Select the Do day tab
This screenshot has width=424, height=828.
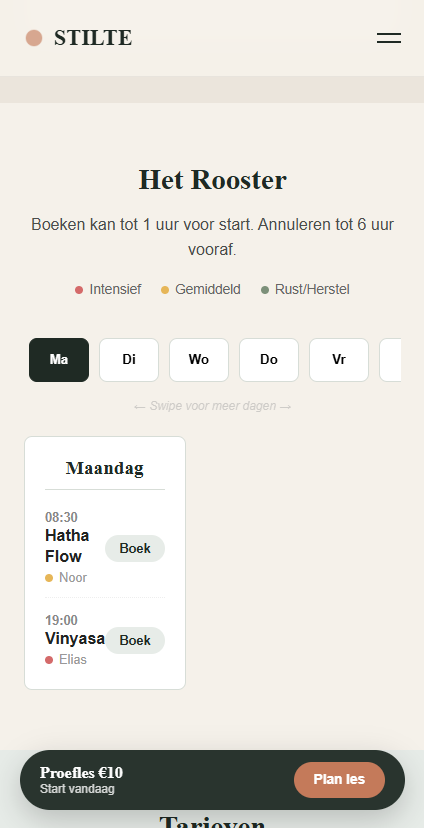pos(269,360)
